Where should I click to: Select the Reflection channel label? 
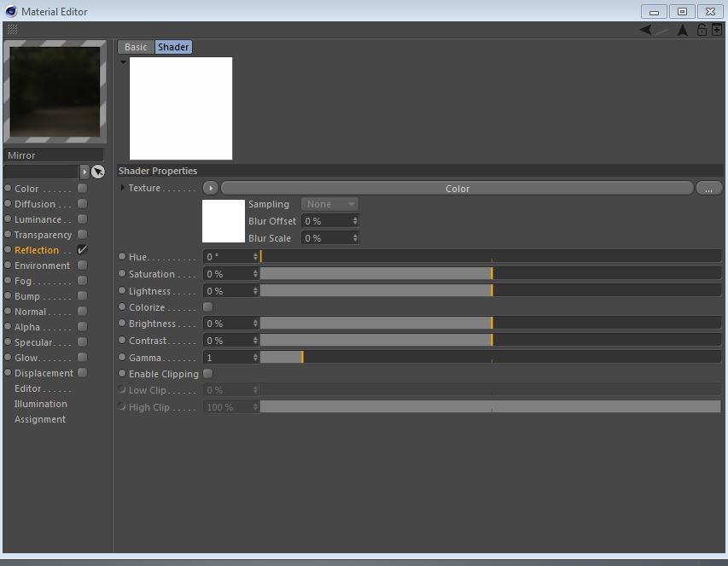[x=37, y=250]
